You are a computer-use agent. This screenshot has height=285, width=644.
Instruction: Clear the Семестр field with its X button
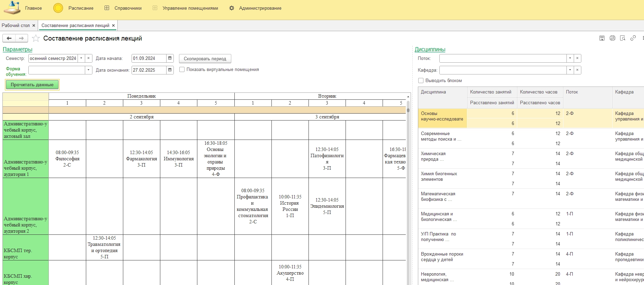(89, 59)
